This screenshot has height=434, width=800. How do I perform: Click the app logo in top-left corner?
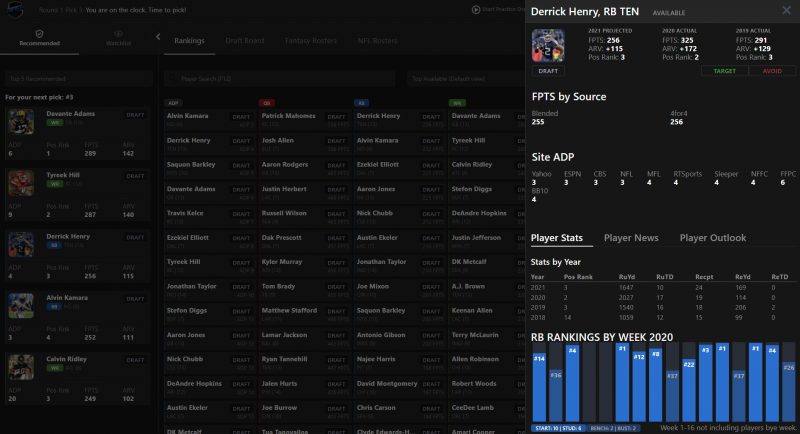(x=15, y=9)
